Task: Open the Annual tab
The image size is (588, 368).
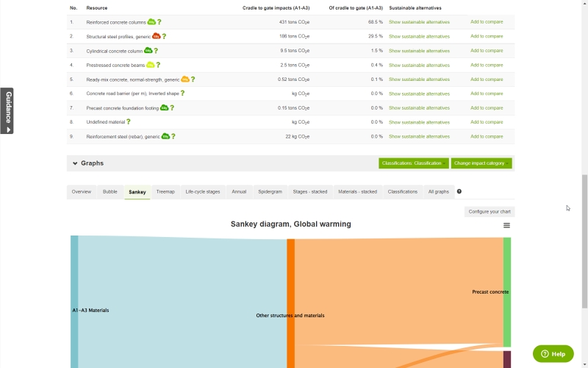Action: (239, 192)
